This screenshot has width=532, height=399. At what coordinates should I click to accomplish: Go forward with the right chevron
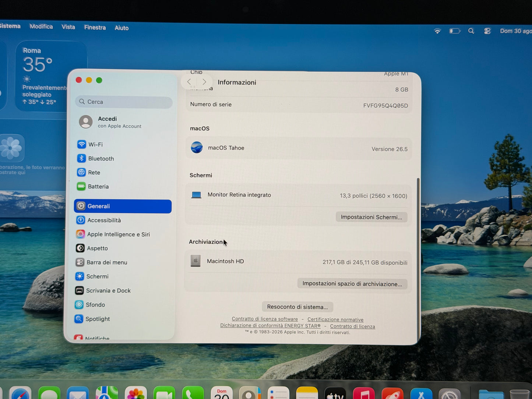204,82
